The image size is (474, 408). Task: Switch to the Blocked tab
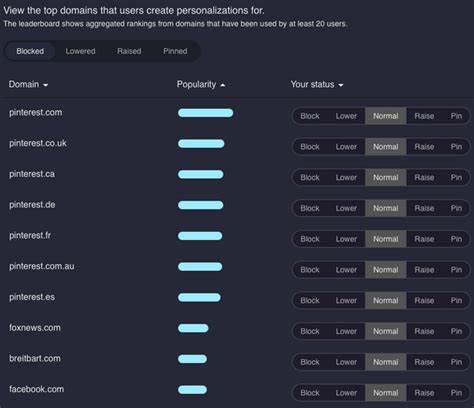click(30, 51)
